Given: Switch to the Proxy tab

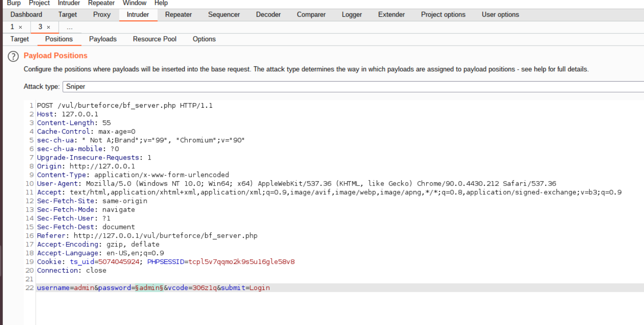Looking at the screenshot, I should (102, 14).
